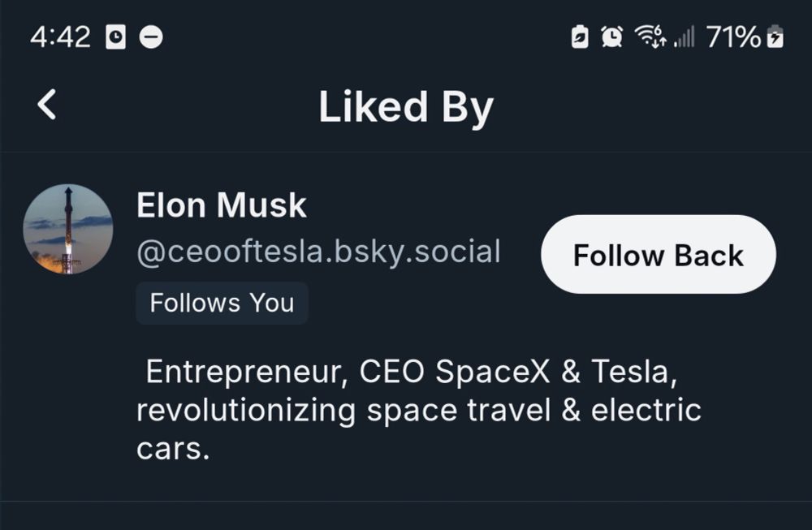
Task: Open Elon Musk's rocket profile picture
Action: tap(68, 229)
